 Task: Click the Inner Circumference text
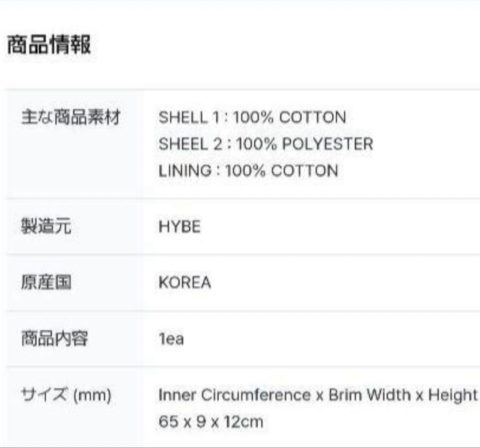[235, 395]
